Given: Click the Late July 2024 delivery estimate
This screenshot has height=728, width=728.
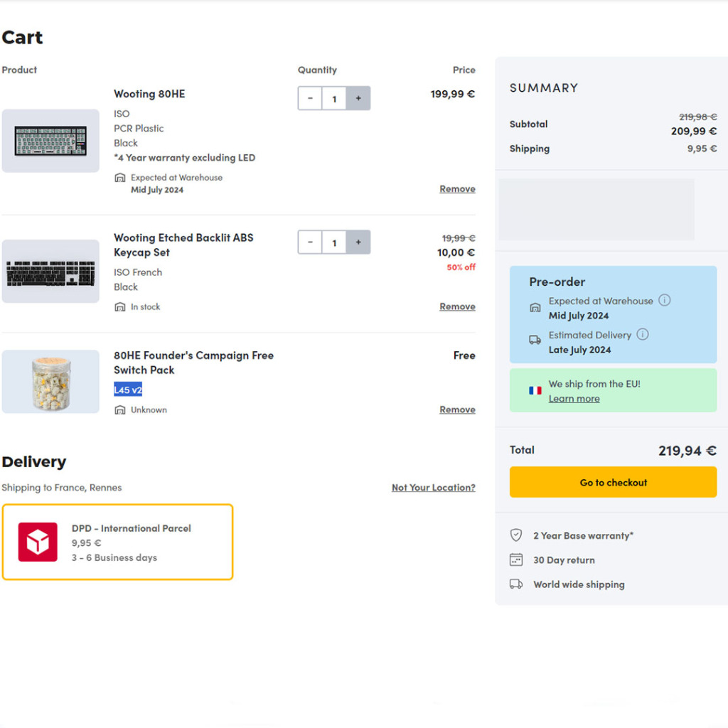Looking at the screenshot, I should (579, 350).
